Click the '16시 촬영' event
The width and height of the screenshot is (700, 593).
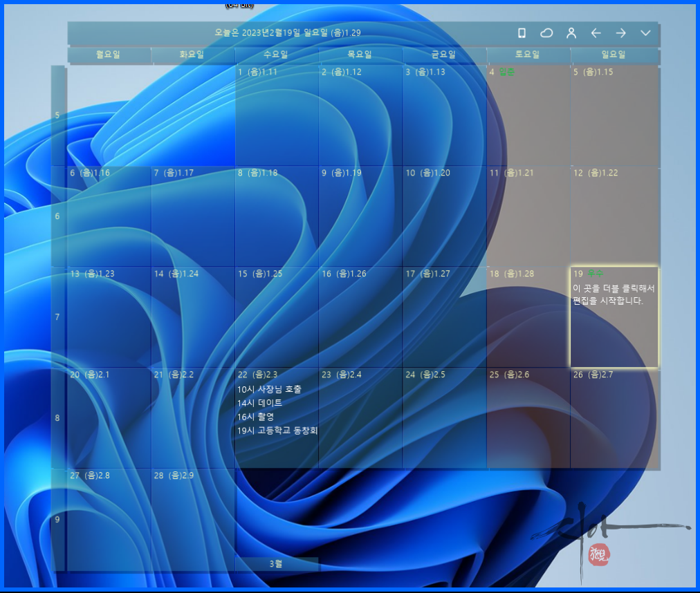point(256,417)
